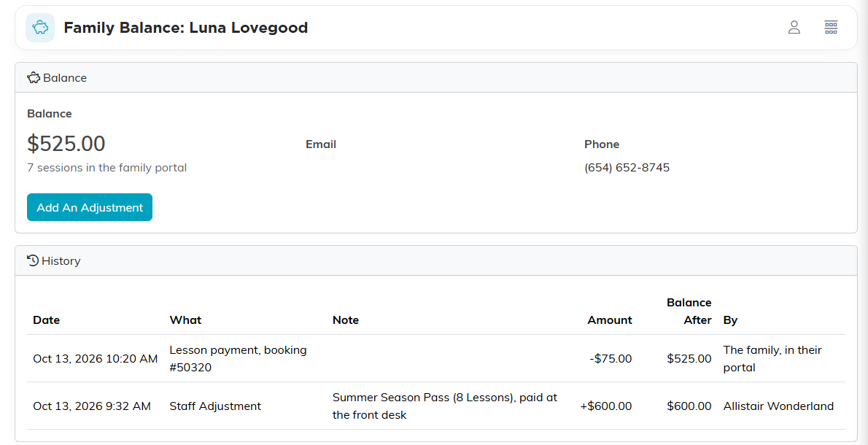This screenshot has width=868, height=445.
Task: Click 'The family, in their portal' cell
Action: (772, 359)
